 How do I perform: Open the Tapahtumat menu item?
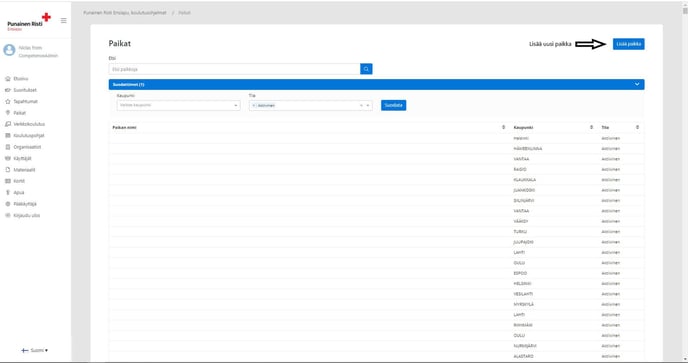[25, 101]
